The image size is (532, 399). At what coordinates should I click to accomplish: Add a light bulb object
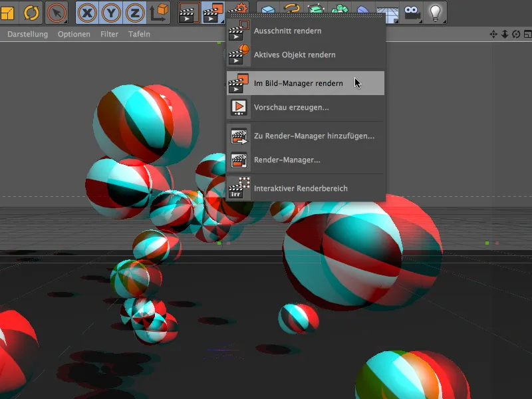coord(436,13)
